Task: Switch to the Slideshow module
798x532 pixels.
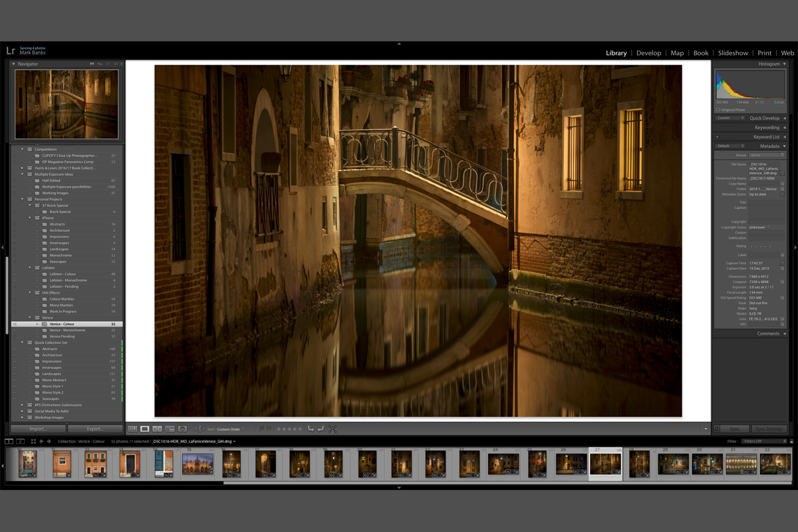Action: click(733, 53)
